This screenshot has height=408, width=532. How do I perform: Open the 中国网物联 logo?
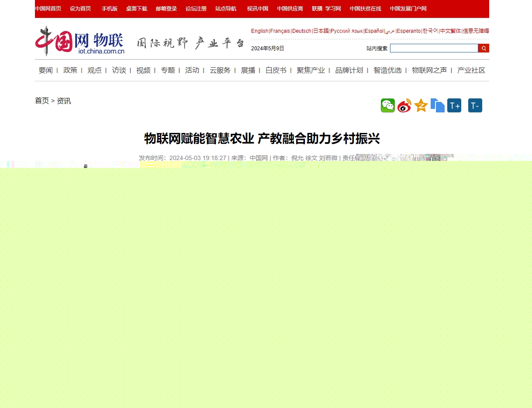(x=80, y=41)
